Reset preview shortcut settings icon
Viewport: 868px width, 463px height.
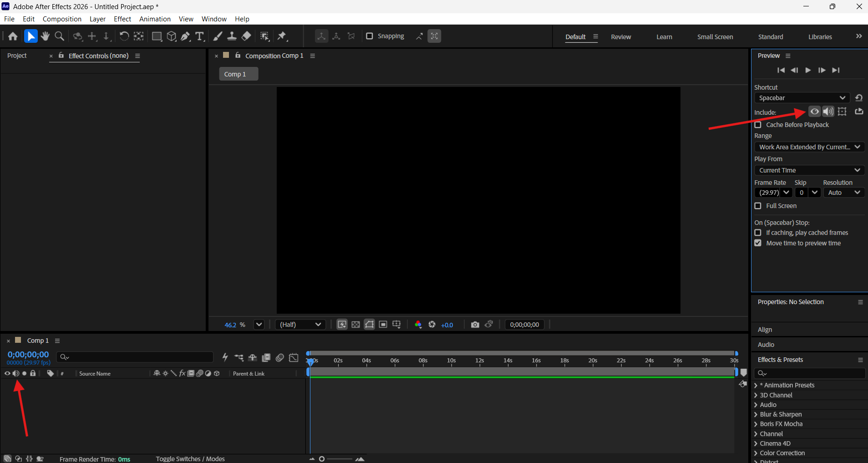click(x=858, y=98)
